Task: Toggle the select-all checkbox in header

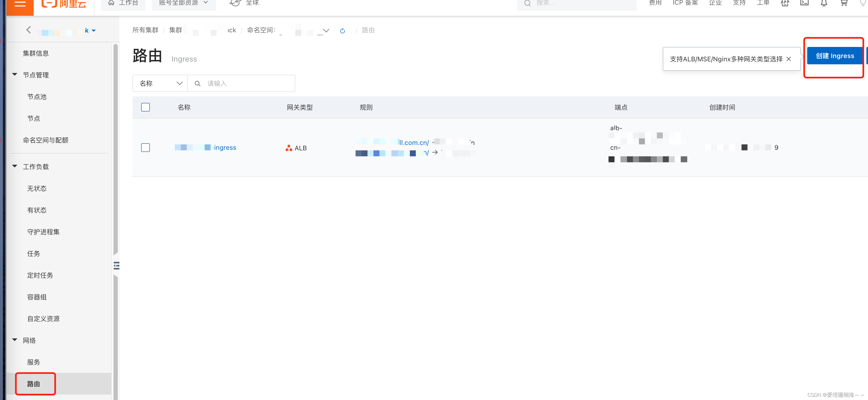Action: click(x=145, y=107)
